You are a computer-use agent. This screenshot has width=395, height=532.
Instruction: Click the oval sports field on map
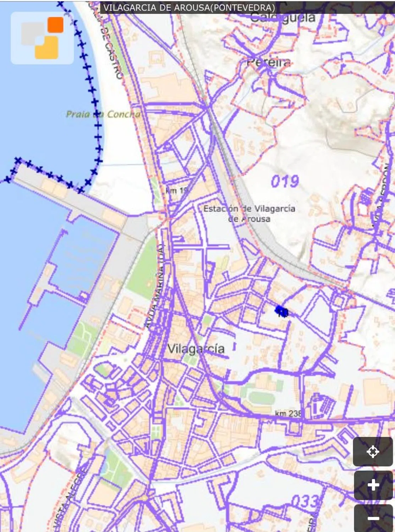pyautogui.click(x=262, y=398)
